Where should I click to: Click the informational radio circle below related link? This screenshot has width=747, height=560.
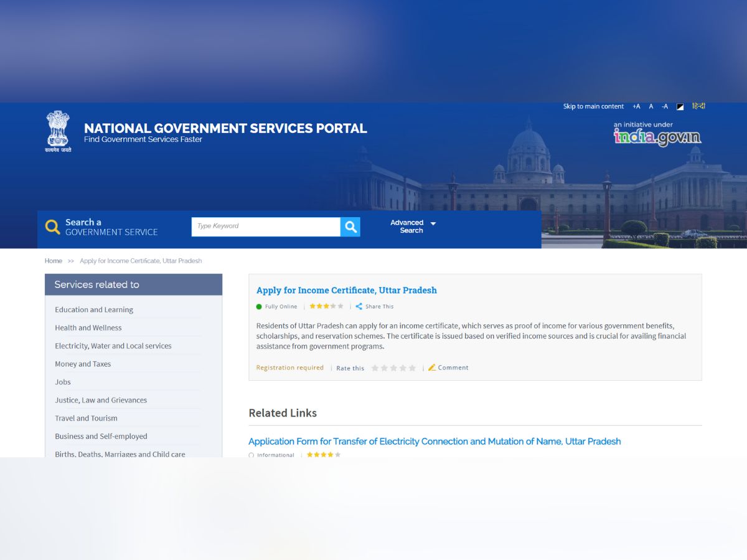[x=251, y=455]
